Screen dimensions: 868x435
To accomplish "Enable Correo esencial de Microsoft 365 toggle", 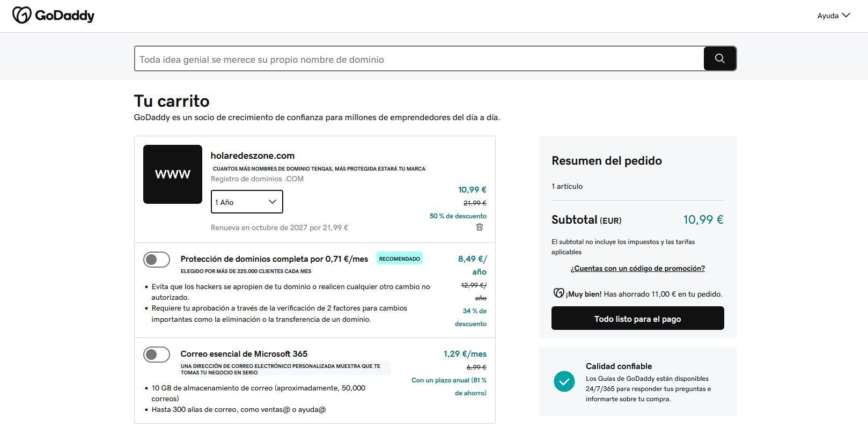I will 157,355.
